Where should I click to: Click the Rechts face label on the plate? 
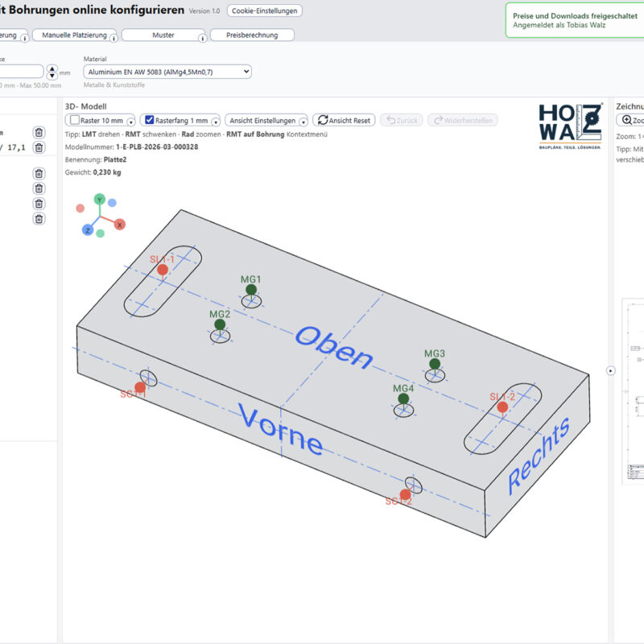pyautogui.click(x=539, y=456)
